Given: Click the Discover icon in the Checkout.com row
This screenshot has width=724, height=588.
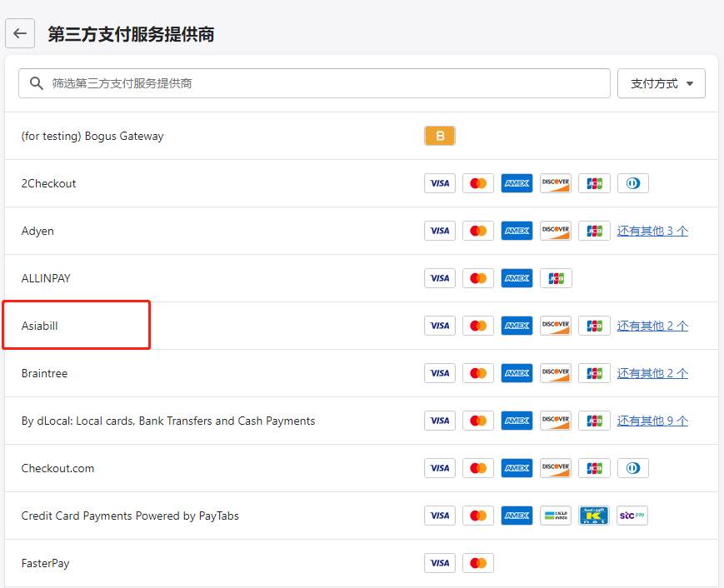Looking at the screenshot, I should [x=556, y=468].
